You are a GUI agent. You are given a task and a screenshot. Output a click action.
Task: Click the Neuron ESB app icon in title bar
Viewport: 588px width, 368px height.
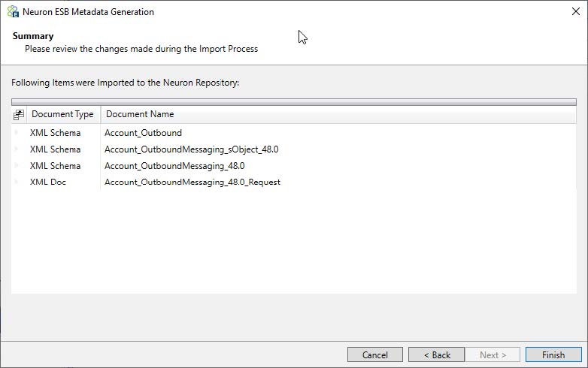click(x=13, y=11)
